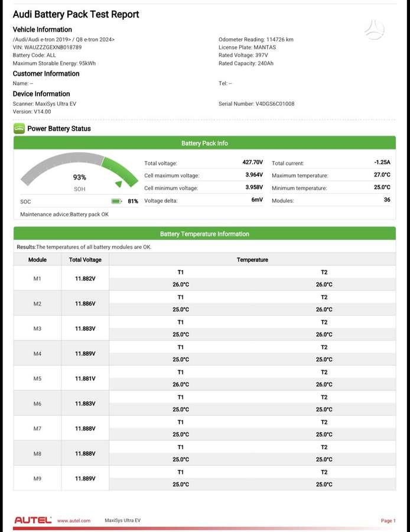Select module M1 row label
Screen dimensions: 410x532
click(37, 278)
